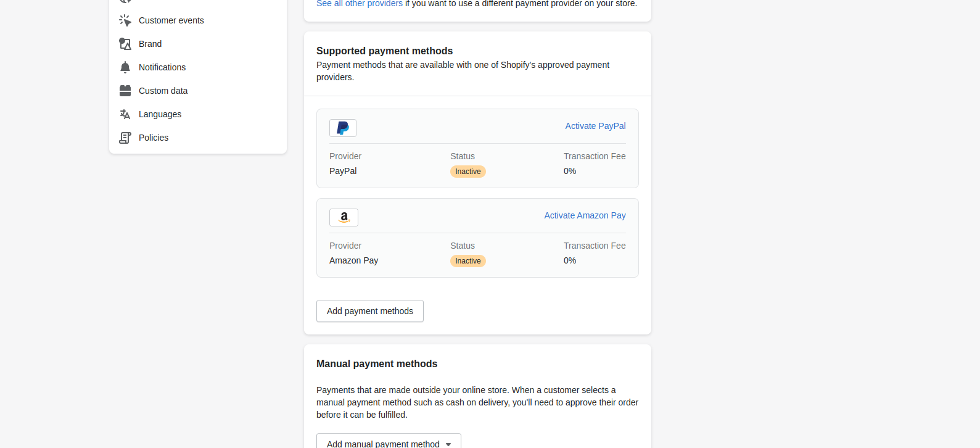Image resolution: width=980 pixels, height=448 pixels.
Task: Click the PayPal logo icon
Action: coord(343,128)
